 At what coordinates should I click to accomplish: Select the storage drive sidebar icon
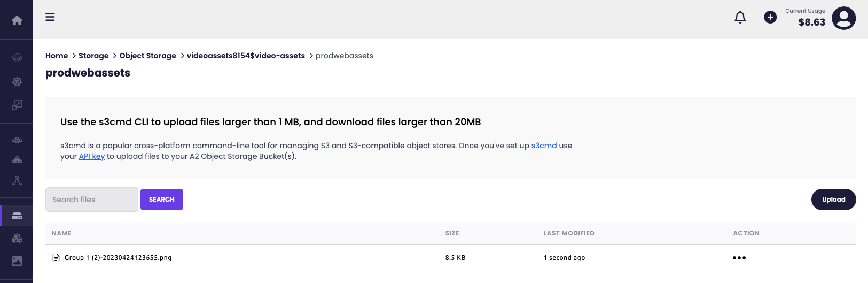(x=17, y=216)
